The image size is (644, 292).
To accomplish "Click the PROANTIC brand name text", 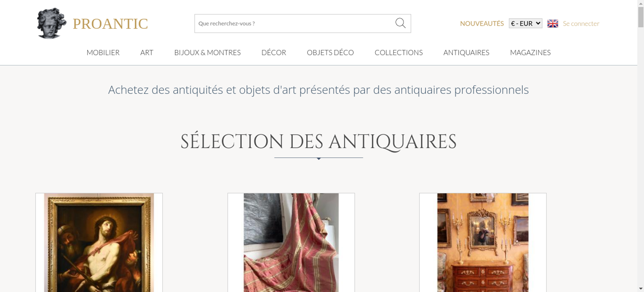I will click(x=110, y=24).
